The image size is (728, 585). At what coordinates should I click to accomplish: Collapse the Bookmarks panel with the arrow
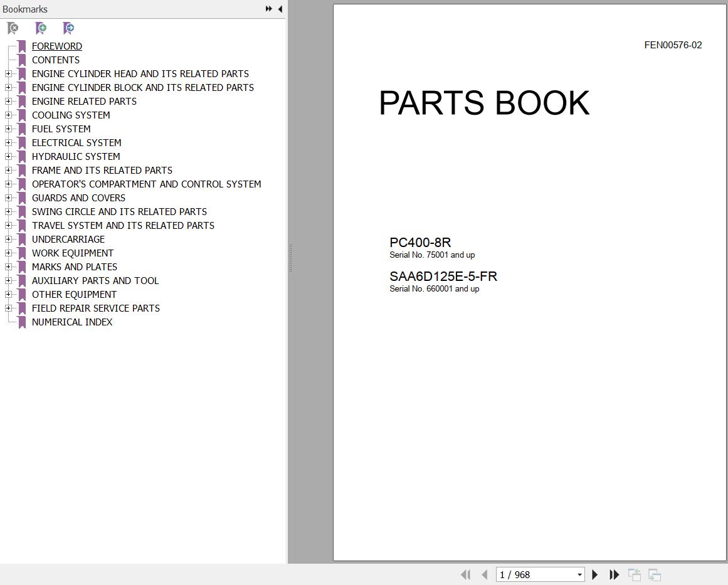pos(280,9)
